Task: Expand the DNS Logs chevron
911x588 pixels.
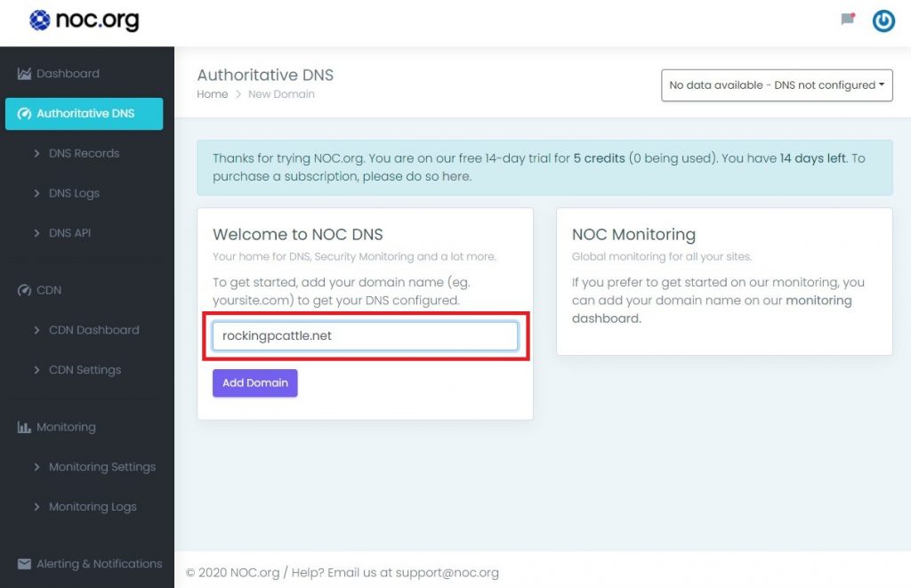Action: tap(36, 193)
